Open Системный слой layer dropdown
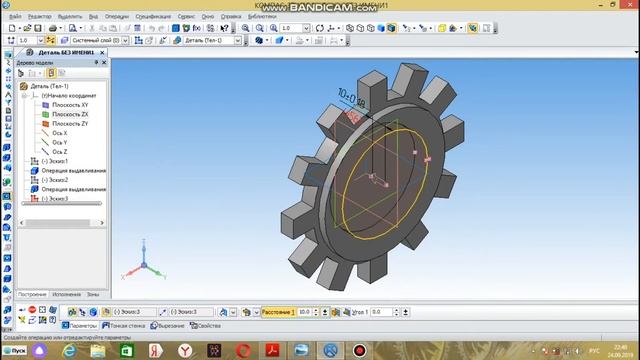This screenshot has height=360, width=640. 125,40
